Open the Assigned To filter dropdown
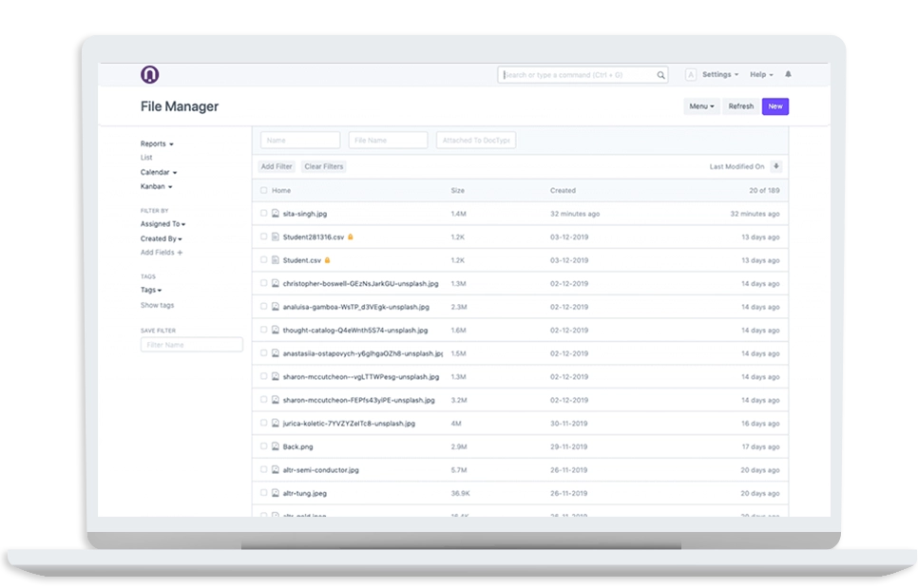 163,224
